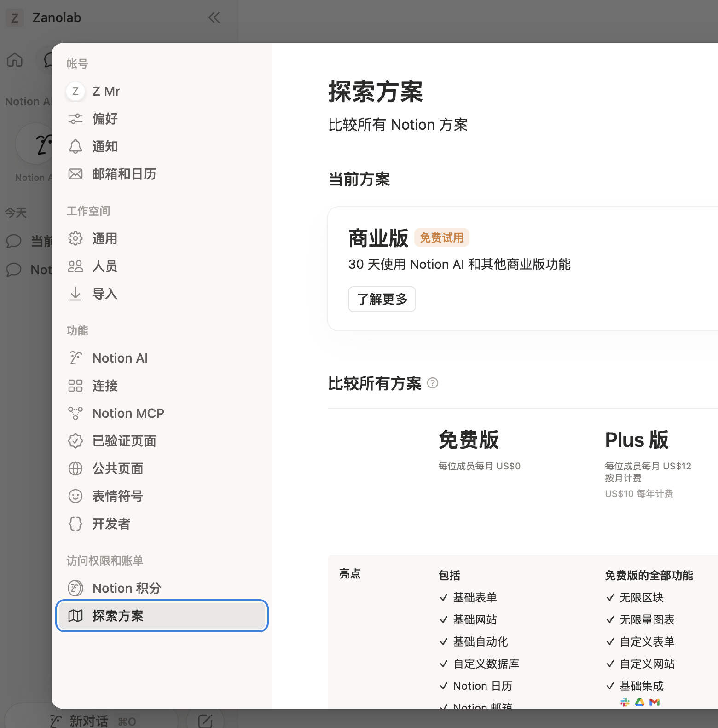Open the 偏好 preferences section
This screenshot has height=728, width=718.
[162, 119]
